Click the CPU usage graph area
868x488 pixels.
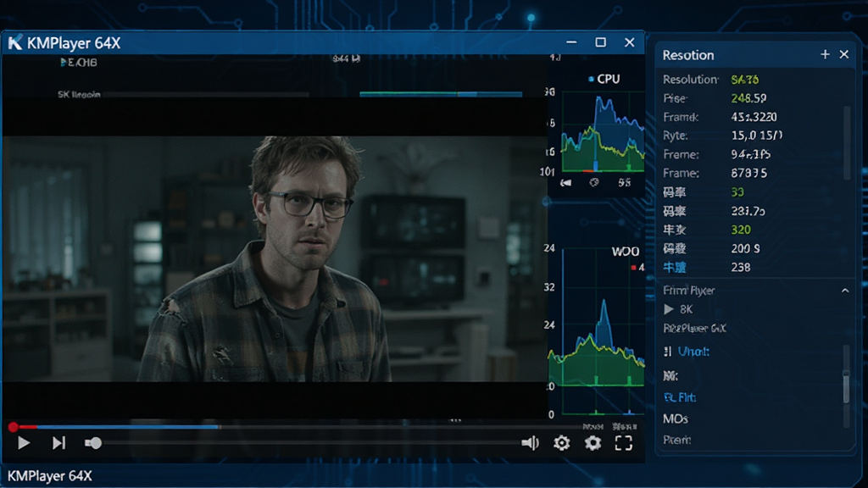pos(603,131)
